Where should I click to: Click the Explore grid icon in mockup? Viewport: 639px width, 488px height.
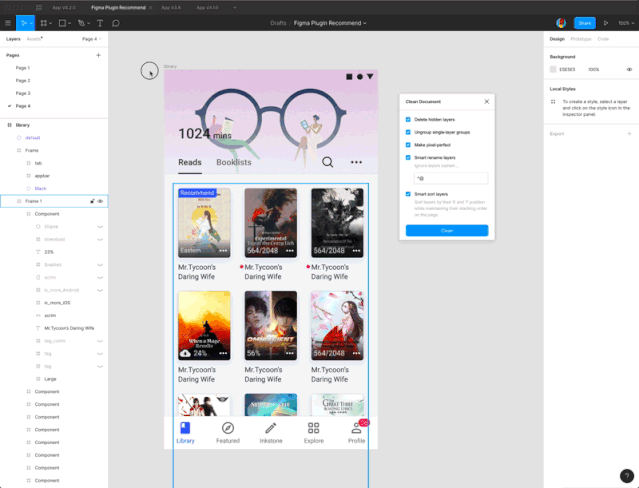click(313, 428)
